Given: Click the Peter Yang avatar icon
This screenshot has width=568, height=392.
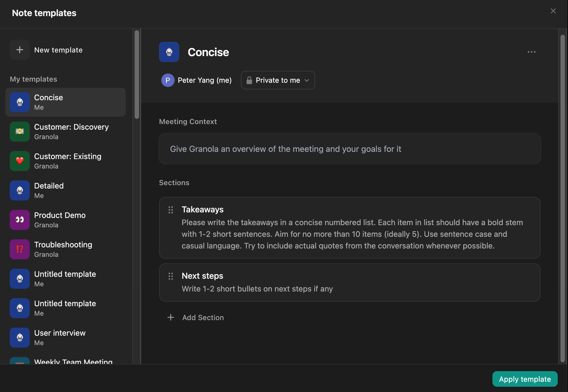Looking at the screenshot, I should click(168, 80).
